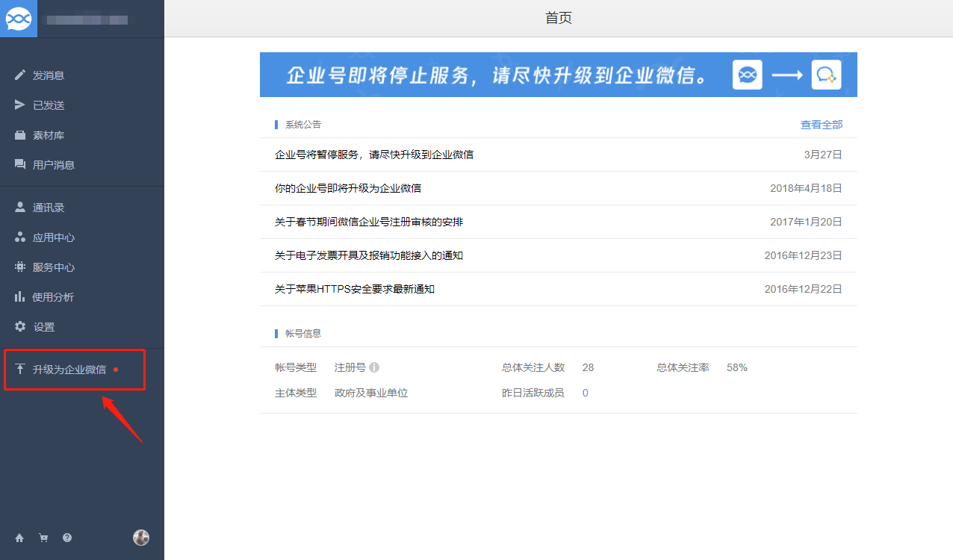Click the 总体关注人数 value 28
This screenshot has width=953, height=560.
[x=589, y=367]
